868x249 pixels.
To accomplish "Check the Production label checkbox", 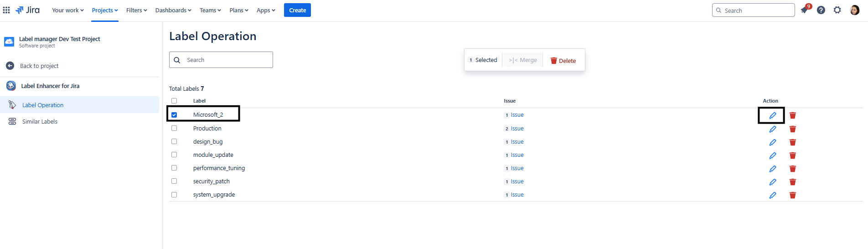I will 174,128.
